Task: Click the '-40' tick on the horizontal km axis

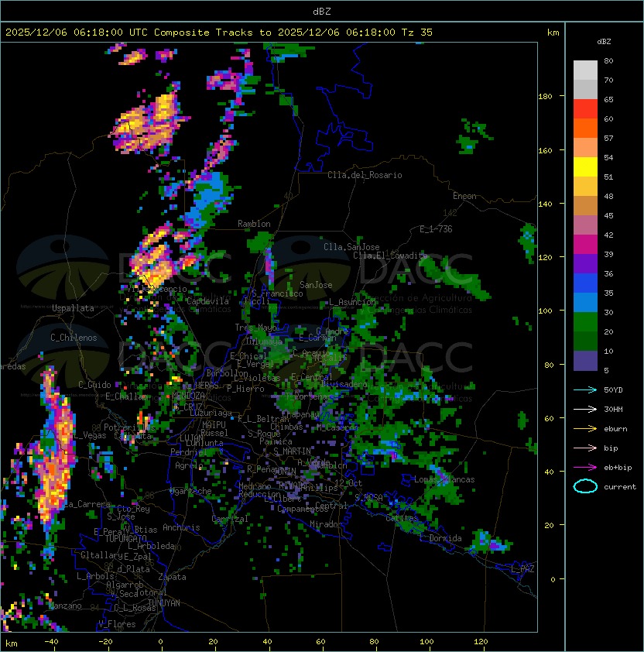Action: [52, 642]
